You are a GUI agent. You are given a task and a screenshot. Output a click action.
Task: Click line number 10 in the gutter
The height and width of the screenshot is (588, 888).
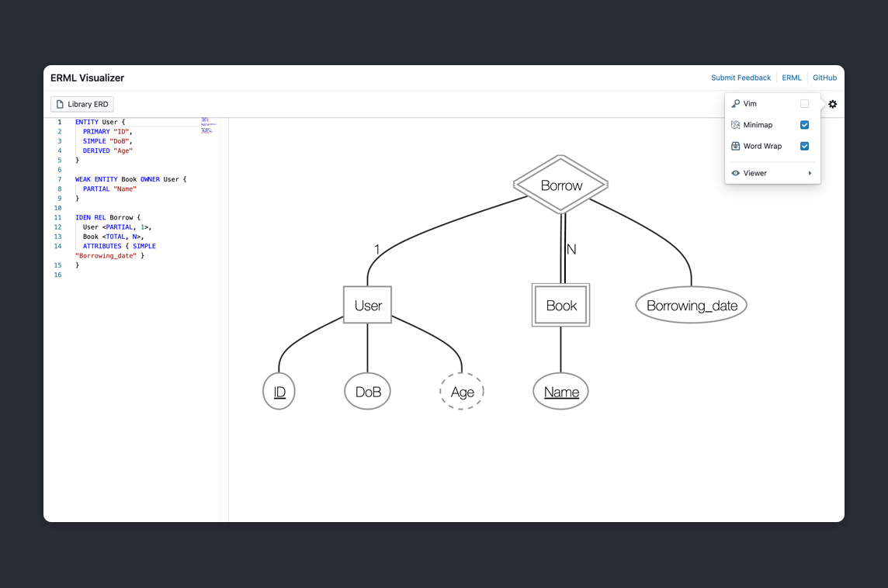click(57, 208)
